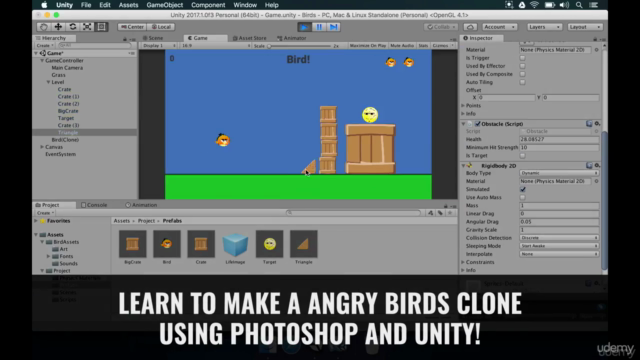
Task: Click the Step frame button
Action: [x=333, y=27]
